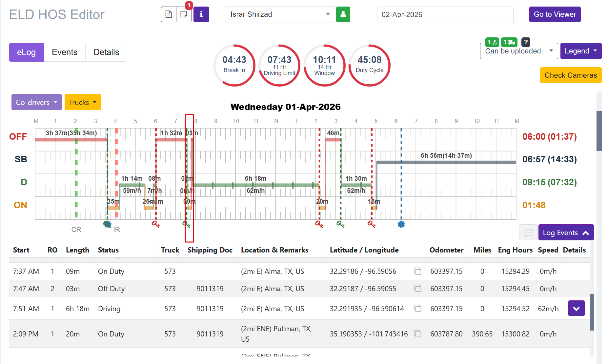
Task: Click the D total 09:15 (07:32)
Action: point(549,182)
